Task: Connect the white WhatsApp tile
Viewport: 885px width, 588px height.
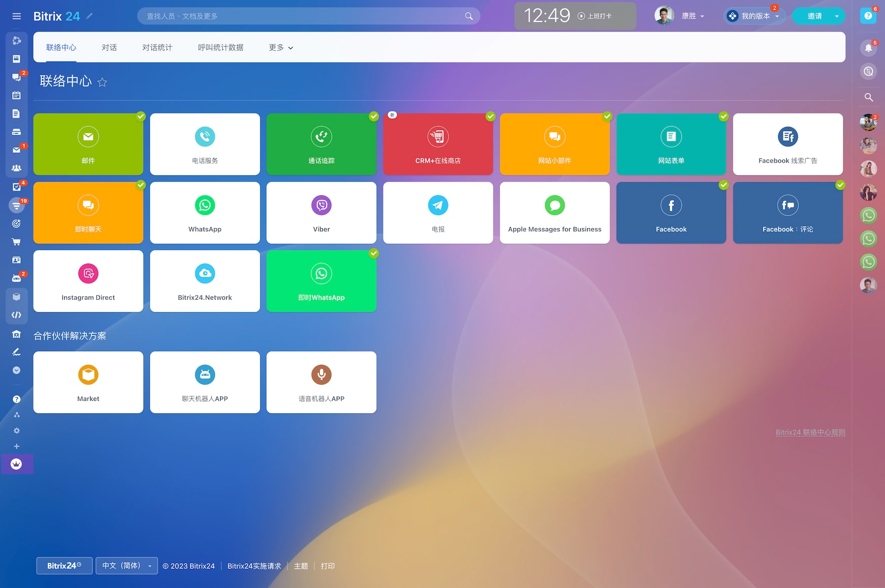Action: pos(205,213)
